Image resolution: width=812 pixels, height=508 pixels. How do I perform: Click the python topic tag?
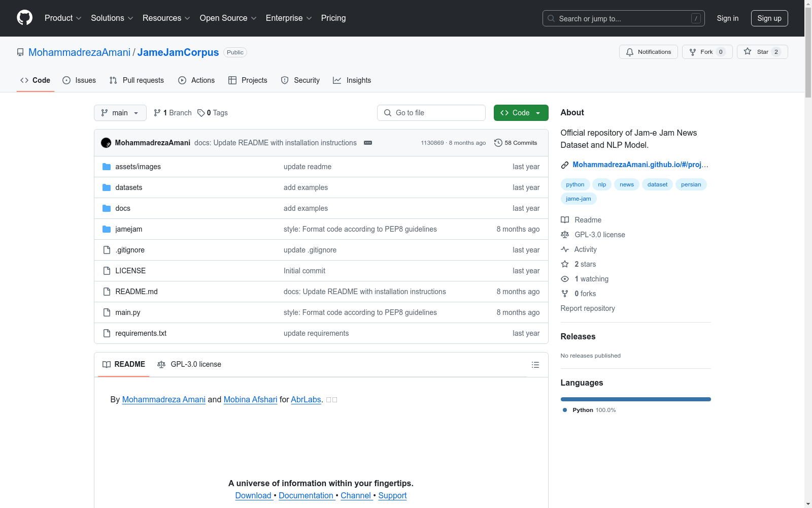click(575, 184)
